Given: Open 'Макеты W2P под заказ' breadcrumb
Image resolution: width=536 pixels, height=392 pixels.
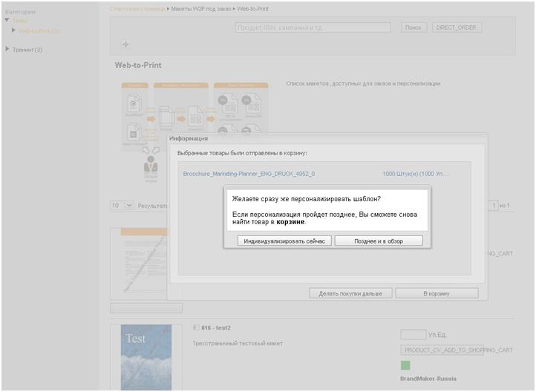Looking at the screenshot, I should pos(201,9).
